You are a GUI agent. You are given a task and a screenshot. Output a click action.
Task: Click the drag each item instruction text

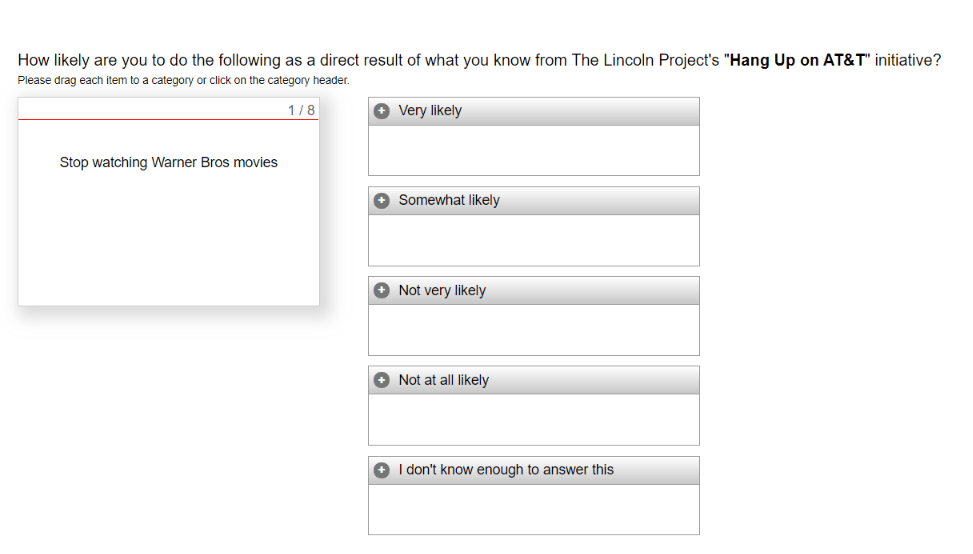click(x=183, y=81)
